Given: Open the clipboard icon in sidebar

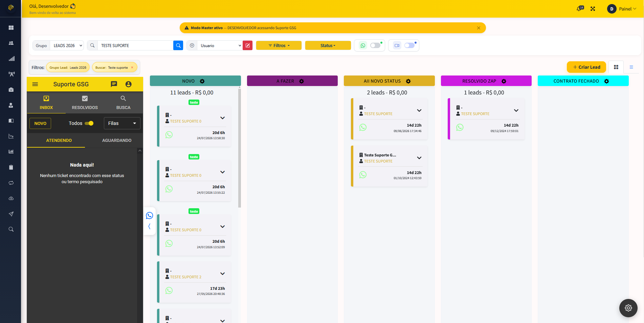Looking at the screenshot, I should (x=11, y=167).
